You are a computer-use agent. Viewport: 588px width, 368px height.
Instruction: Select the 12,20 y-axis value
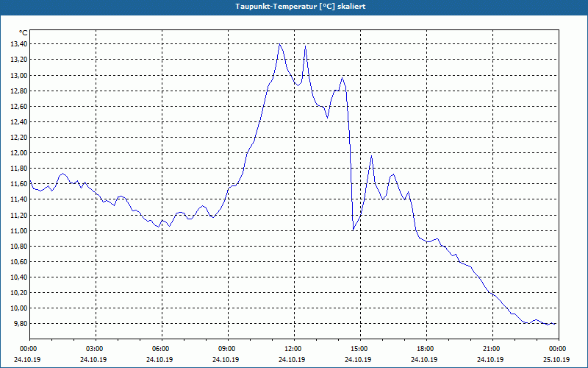point(19,138)
